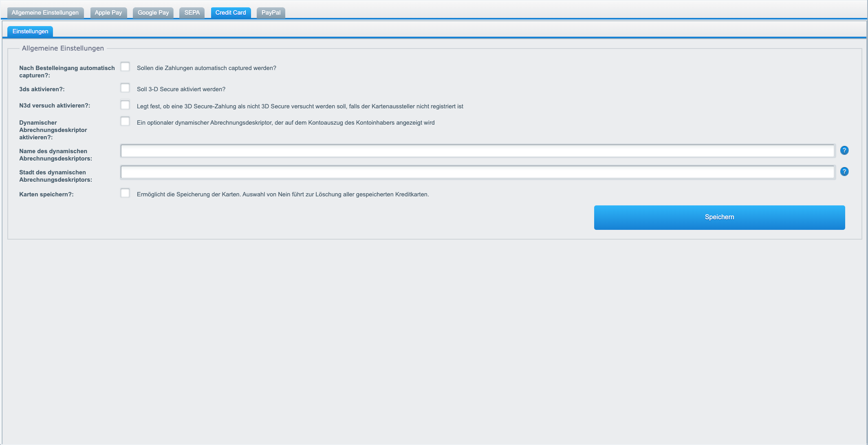Viewport: 868px width, 445px height.
Task: Open the Apple Pay tab
Action: [108, 13]
